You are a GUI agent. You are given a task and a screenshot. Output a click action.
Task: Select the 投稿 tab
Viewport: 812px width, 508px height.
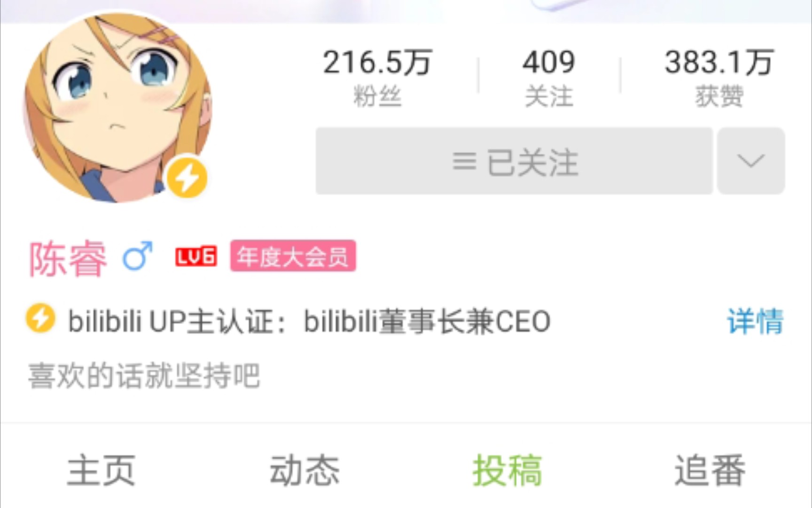coord(507,470)
